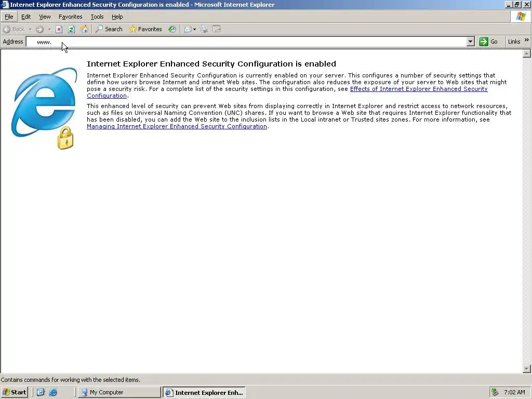Click the Internet Explorer Enh... taskbar button
532x399 pixels.
coord(204,393)
